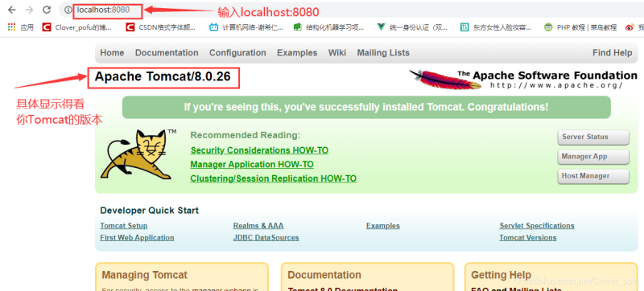Viewport: 644px width, 291px height.
Task: Click the Managing Tomcat panel heading
Action: coord(145,275)
